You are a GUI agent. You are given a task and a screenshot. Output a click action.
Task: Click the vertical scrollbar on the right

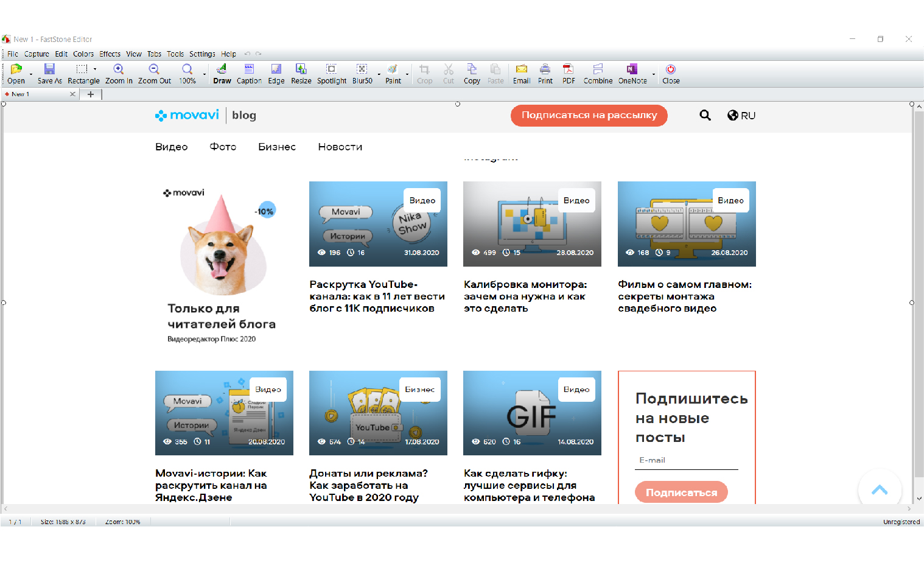919,292
